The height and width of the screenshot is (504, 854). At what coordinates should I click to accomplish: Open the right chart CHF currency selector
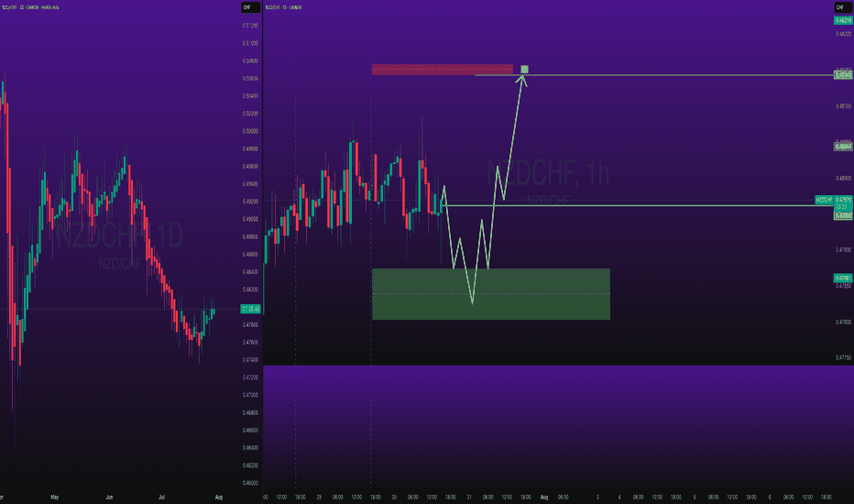click(x=843, y=7)
